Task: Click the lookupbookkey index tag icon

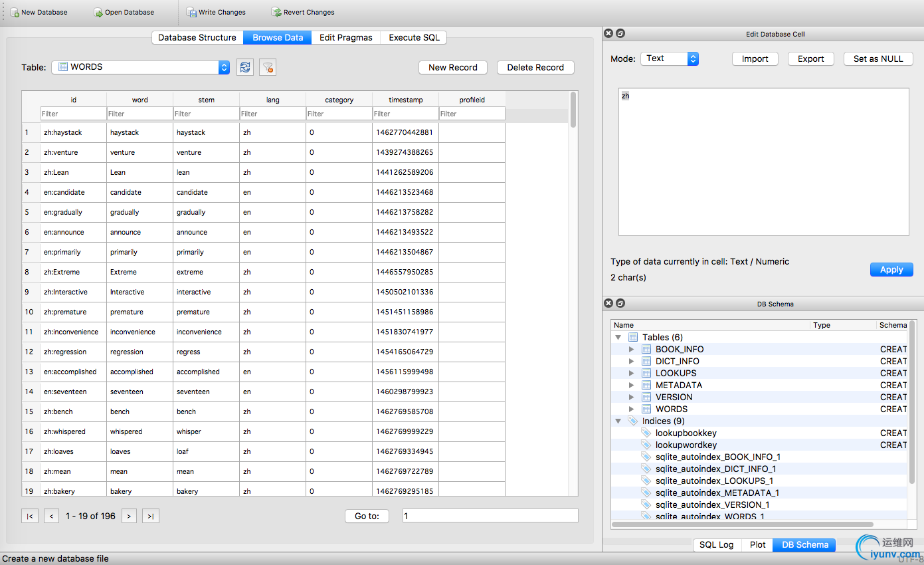Action: [x=646, y=433]
